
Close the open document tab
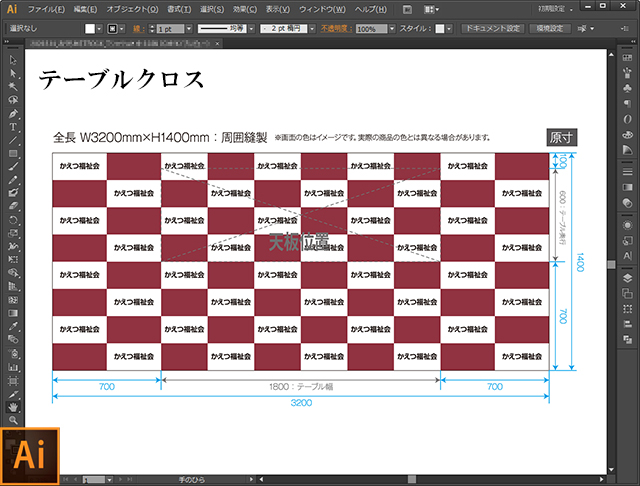pyautogui.click(x=217, y=43)
